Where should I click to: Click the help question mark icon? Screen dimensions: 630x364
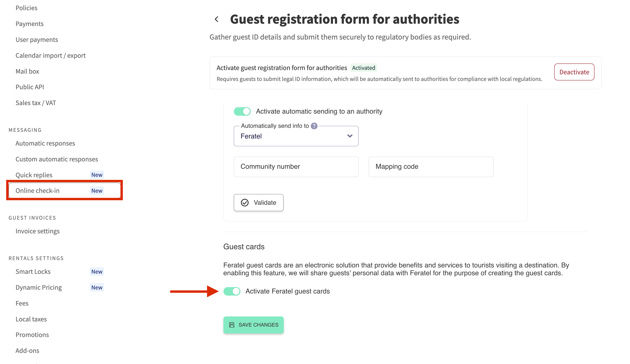click(x=314, y=126)
